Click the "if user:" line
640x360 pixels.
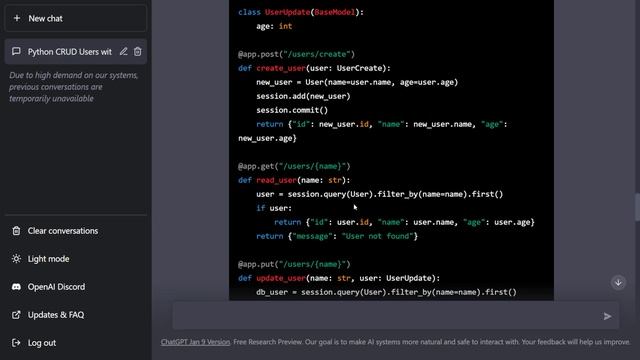coord(274,208)
